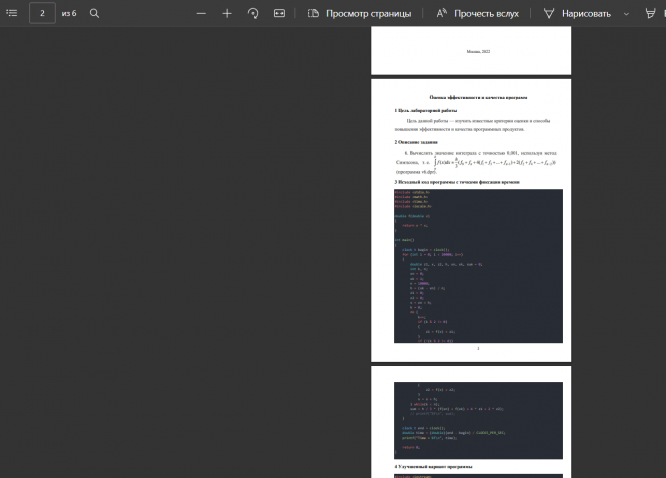Screen dimensions: 666x478
Task: Expand the draw tool options chevron
Action: (626, 13)
